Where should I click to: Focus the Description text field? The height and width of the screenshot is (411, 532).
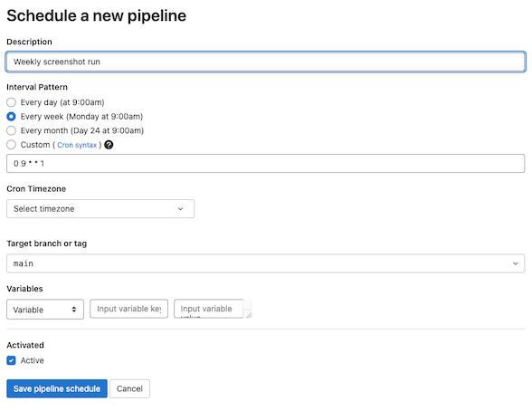266,62
